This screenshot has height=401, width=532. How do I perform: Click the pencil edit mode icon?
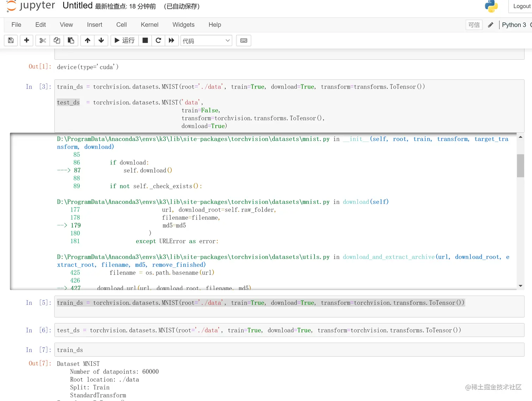pyautogui.click(x=490, y=25)
